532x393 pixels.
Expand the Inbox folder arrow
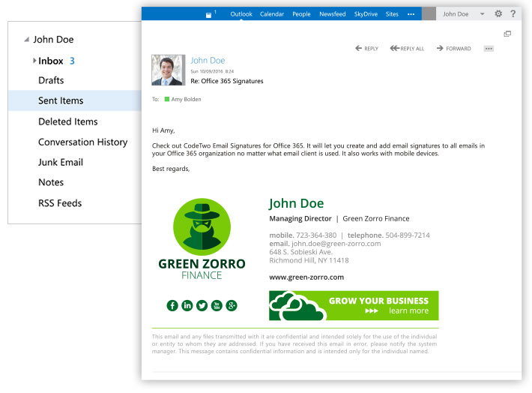tap(34, 61)
